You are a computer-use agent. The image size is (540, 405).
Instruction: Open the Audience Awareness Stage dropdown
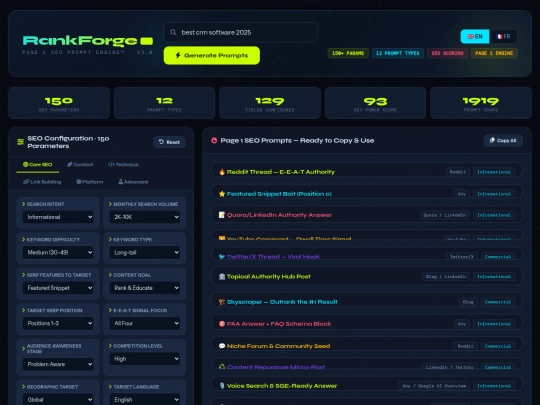click(x=58, y=364)
